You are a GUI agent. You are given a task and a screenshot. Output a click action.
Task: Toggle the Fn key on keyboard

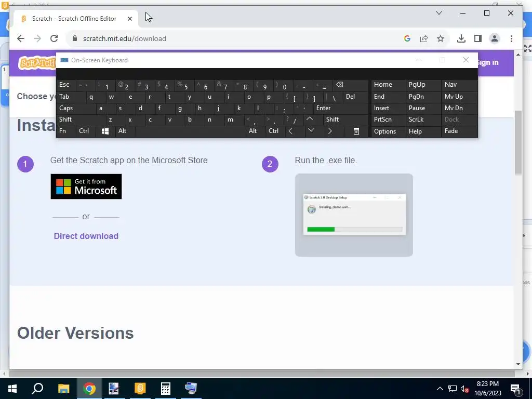(x=66, y=131)
